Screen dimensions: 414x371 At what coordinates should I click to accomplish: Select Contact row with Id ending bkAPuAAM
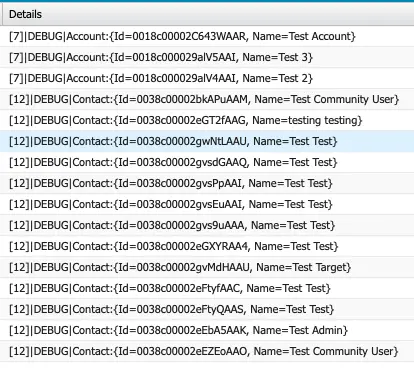coord(207,99)
